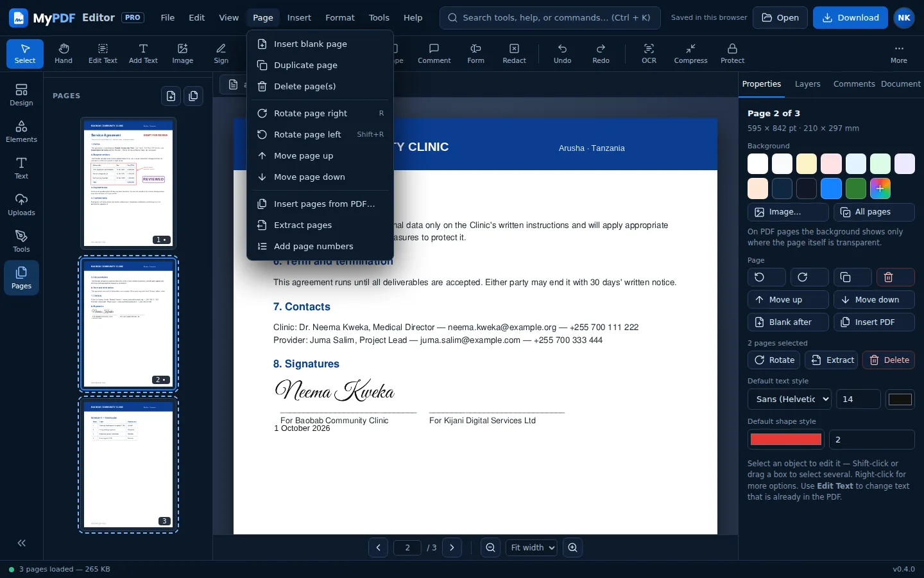Select the Redact tool
The width and height of the screenshot is (924, 578).
pyautogui.click(x=515, y=53)
